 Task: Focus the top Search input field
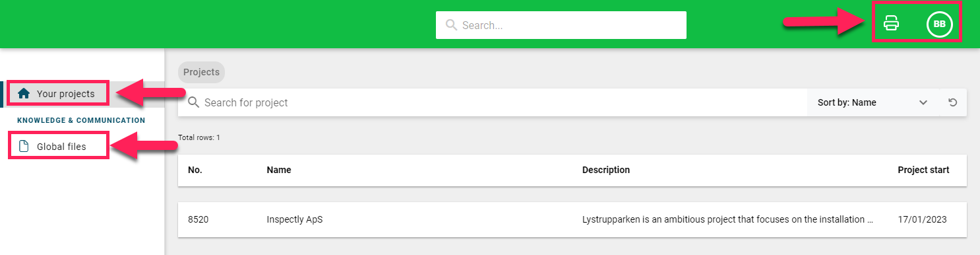click(561, 25)
